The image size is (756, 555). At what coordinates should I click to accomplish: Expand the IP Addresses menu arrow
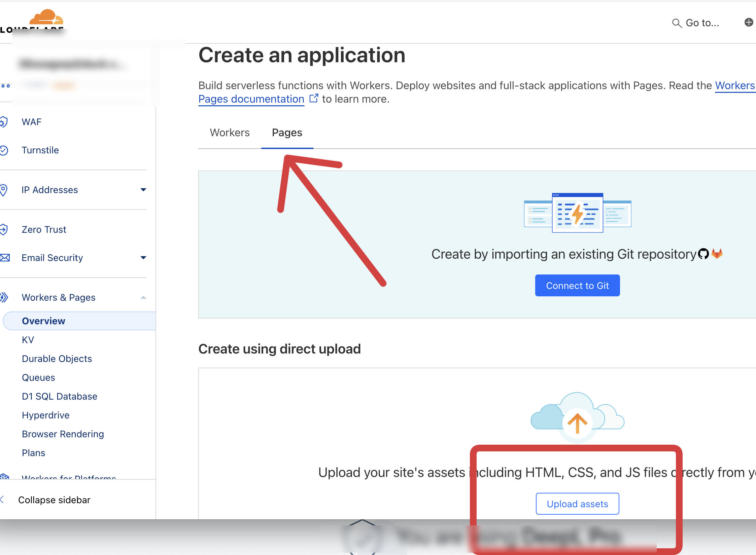[143, 190]
